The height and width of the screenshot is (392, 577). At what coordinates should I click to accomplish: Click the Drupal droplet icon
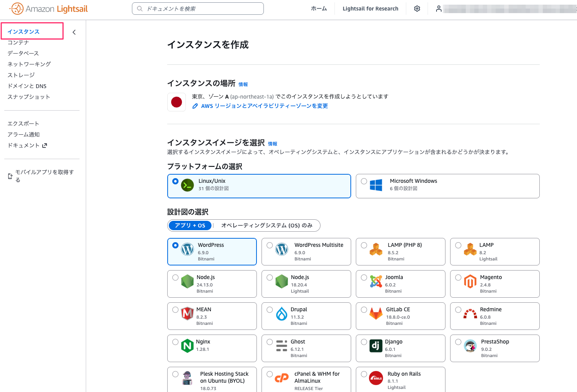pos(281,314)
